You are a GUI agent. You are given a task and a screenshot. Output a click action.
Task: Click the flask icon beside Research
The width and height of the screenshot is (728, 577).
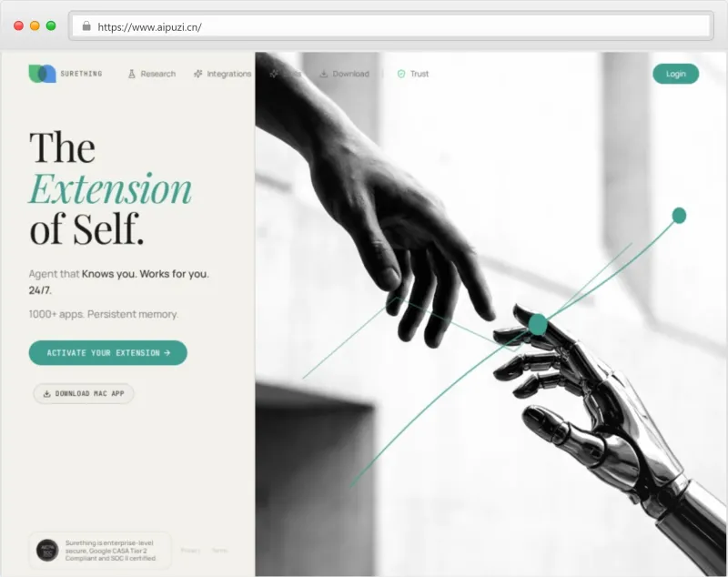click(x=132, y=74)
